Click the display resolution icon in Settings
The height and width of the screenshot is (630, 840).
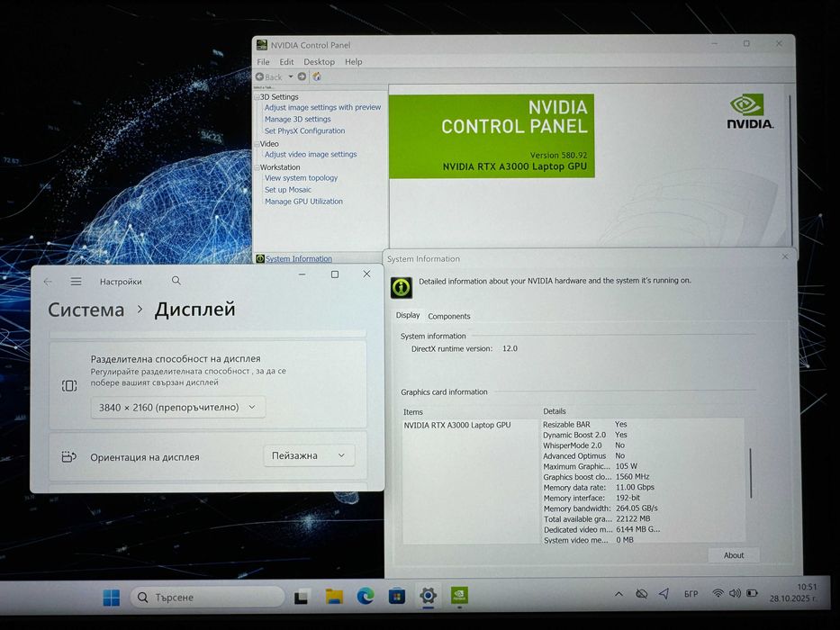tap(69, 386)
